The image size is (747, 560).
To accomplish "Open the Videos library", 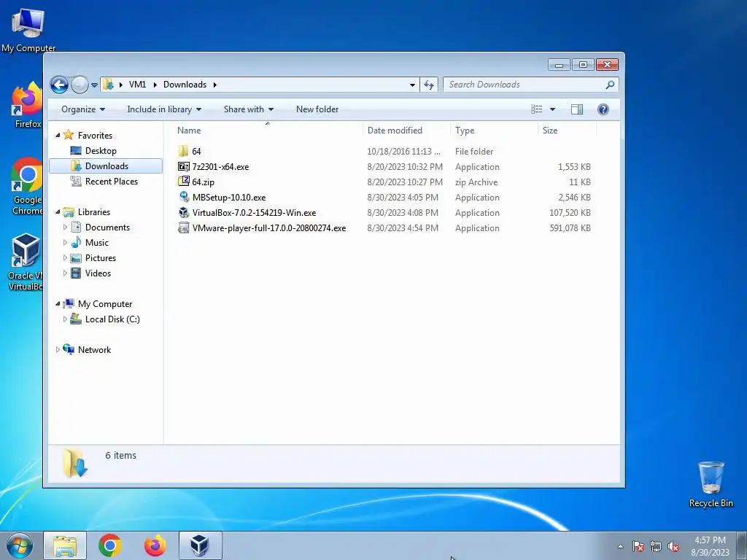I will click(98, 273).
